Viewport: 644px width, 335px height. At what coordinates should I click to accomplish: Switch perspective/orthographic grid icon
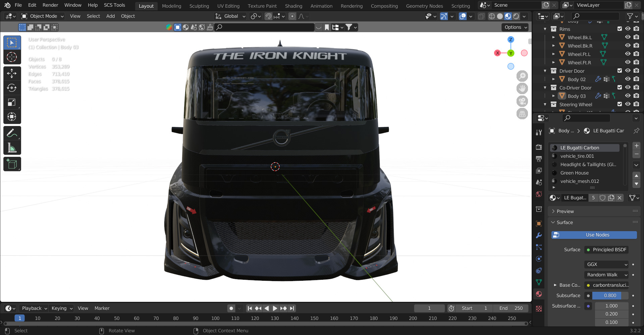pos(522,114)
